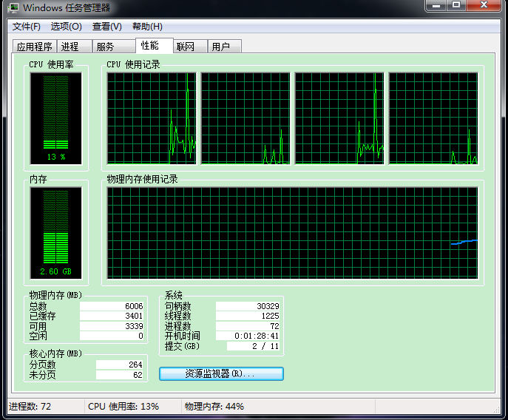508x420 pixels.
Task: Click the 分页数 value 264
Action: tap(120, 365)
